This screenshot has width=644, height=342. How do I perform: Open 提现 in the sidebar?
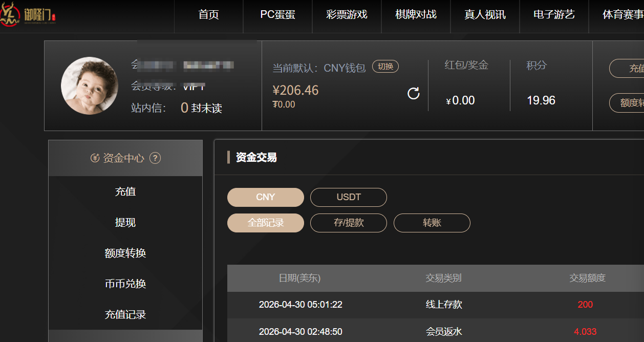[x=125, y=222]
